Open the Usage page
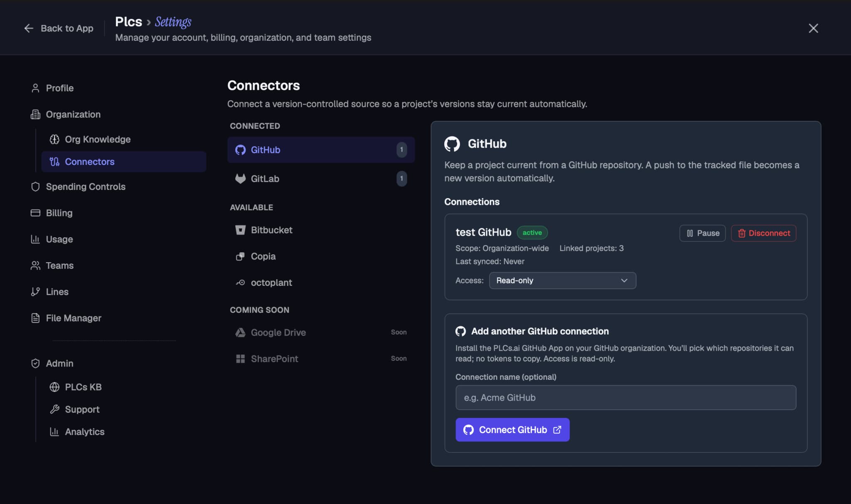Screen dimensions: 851x504 tap(59, 239)
